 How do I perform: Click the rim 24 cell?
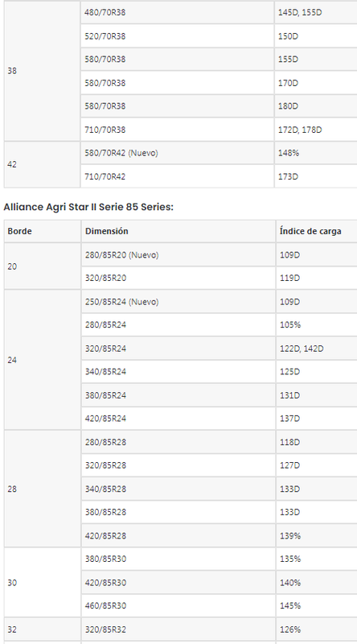click(43, 360)
